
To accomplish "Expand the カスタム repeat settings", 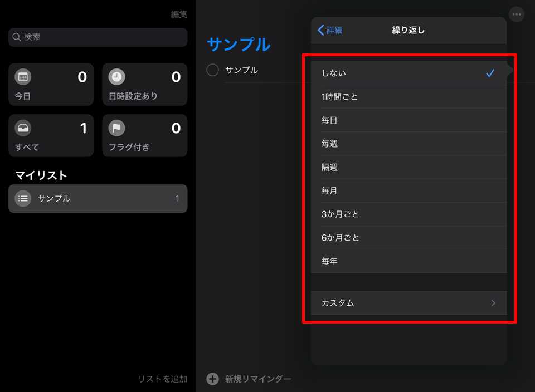I will [x=408, y=303].
